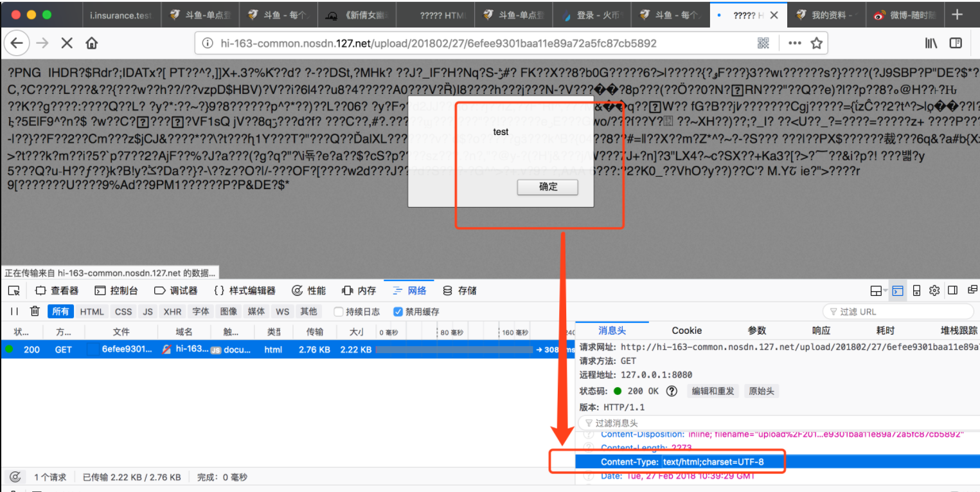Sort requests by the 域名 column header
Screen dimensions: 980x492
(184, 332)
